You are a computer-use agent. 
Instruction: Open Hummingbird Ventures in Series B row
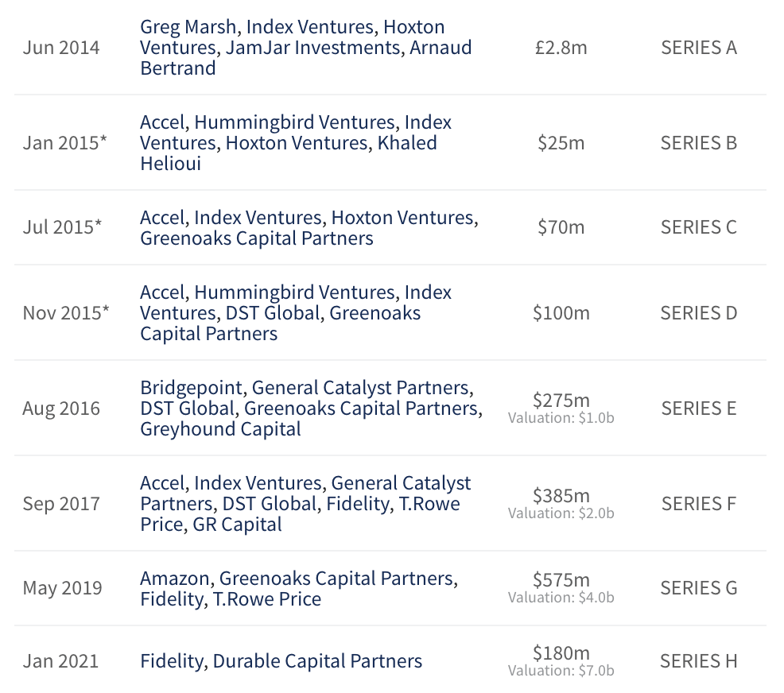[296, 122]
